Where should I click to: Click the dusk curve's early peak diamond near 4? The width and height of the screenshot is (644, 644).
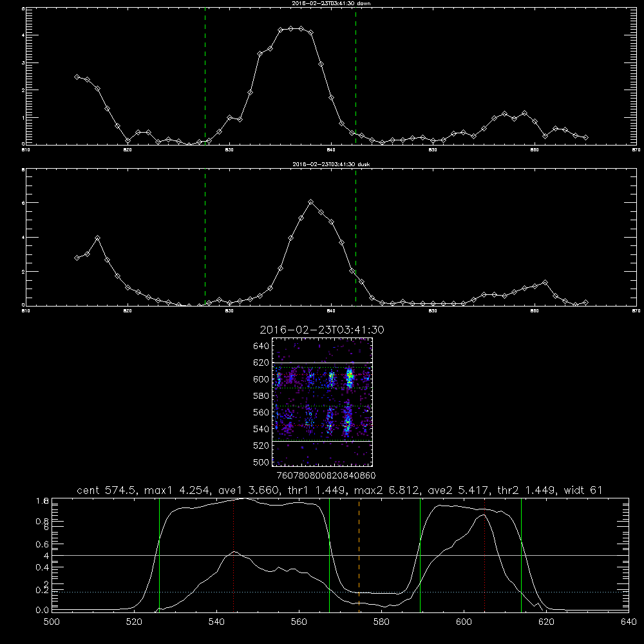[x=97, y=238]
